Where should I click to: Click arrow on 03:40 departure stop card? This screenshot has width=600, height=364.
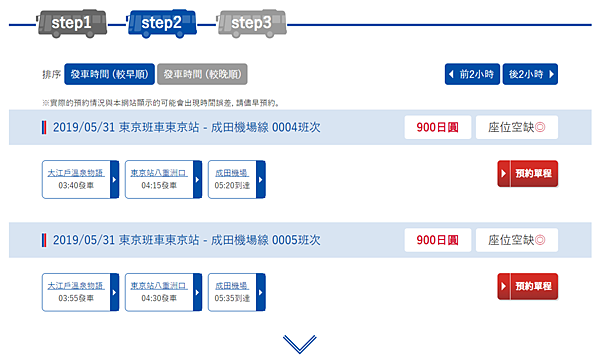tap(114, 179)
